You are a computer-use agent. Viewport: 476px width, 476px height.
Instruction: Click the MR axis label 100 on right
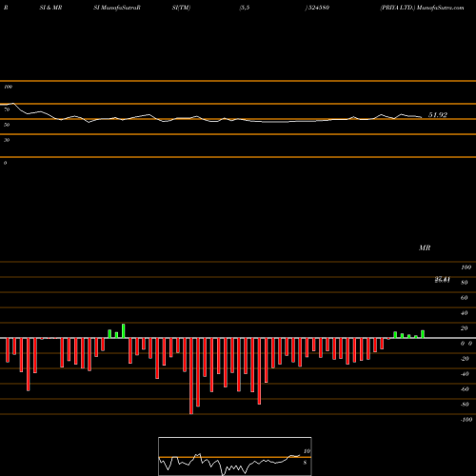466,268
